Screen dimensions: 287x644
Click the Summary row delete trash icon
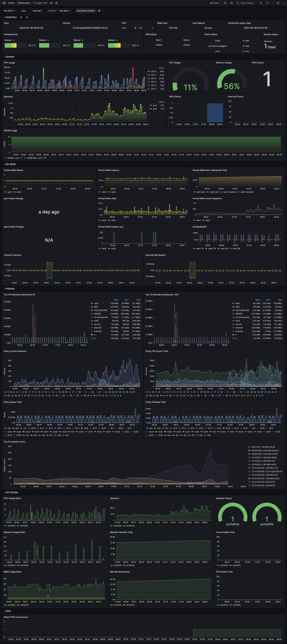click(27, 17)
